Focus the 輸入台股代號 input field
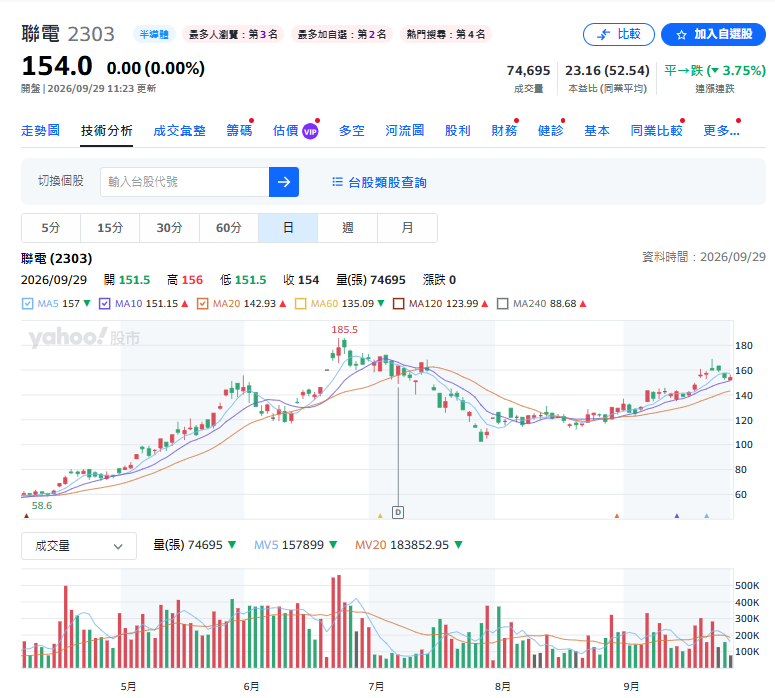Image resolution: width=775 pixels, height=698 pixels. pos(185,182)
